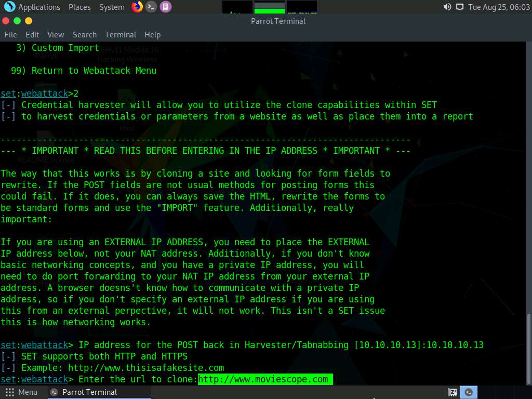Open the Search menu in terminal
Screen dimensions: 532x399
coord(85,35)
